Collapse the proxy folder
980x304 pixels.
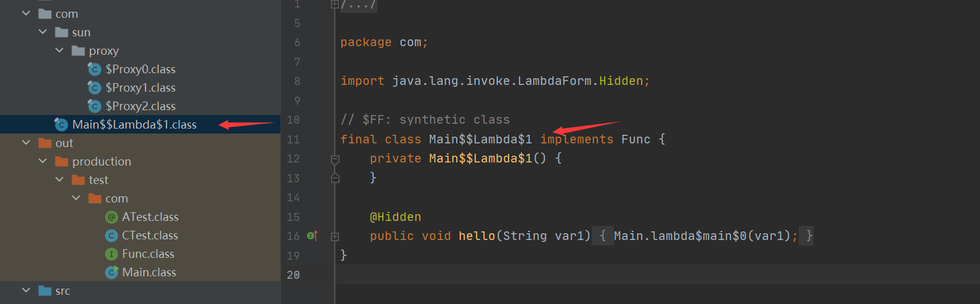59,50
